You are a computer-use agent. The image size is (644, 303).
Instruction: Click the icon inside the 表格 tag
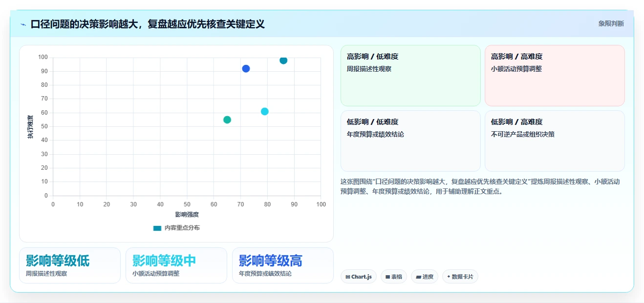pyautogui.click(x=387, y=277)
